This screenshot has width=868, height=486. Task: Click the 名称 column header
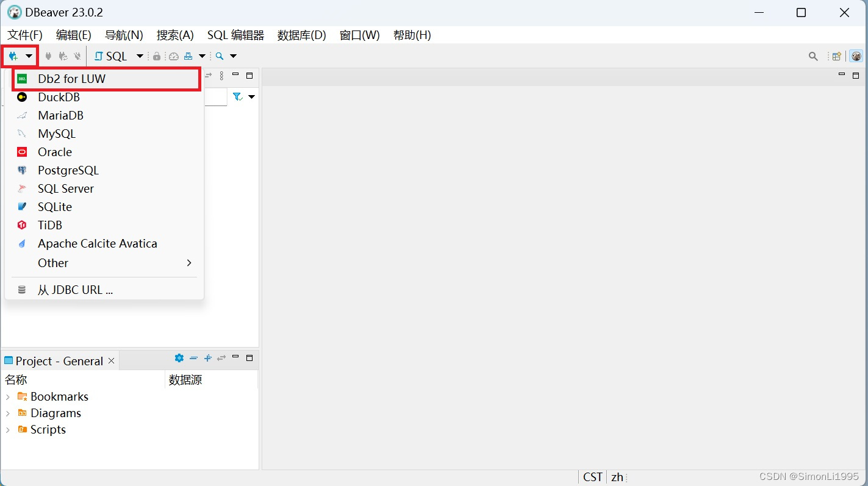click(84, 380)
